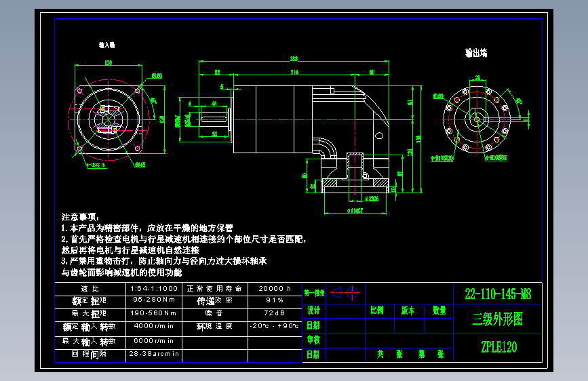Click the 日期 label below 审核

coord(313,355)
